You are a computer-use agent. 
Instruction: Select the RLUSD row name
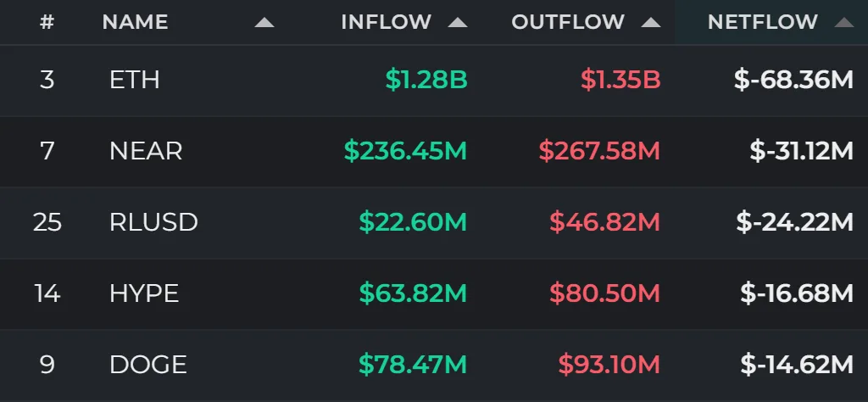[154, 222]
